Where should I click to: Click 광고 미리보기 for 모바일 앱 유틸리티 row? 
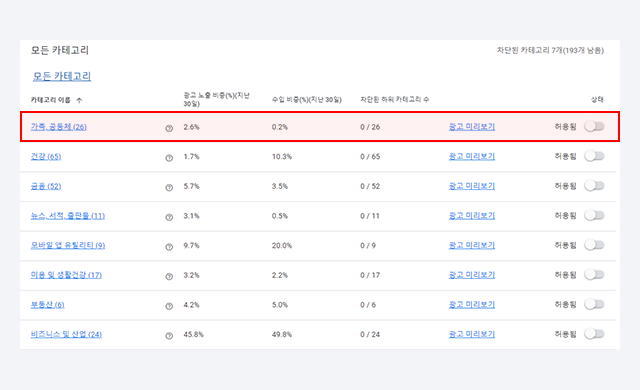point(472,246)
